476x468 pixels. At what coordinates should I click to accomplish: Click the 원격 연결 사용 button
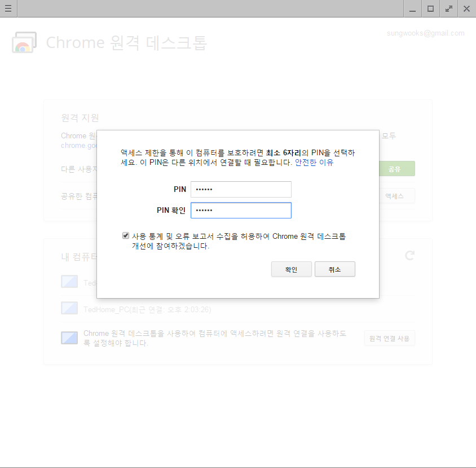pos(390,338)
